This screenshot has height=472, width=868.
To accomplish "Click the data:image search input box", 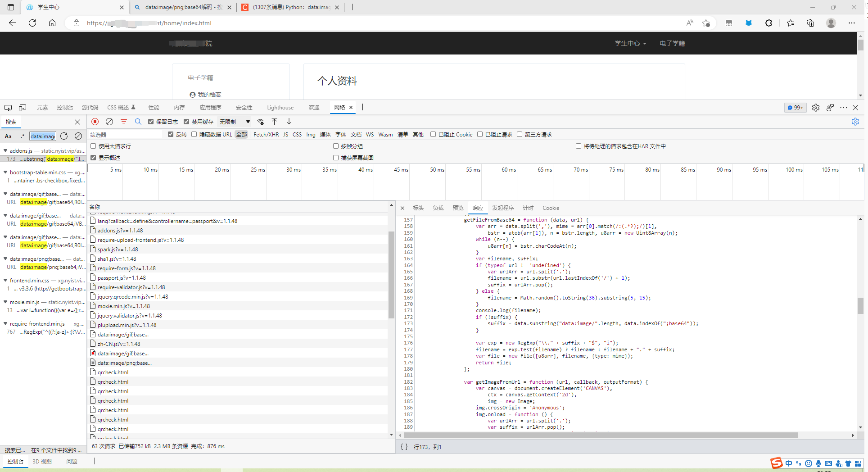I will [43, 136].
